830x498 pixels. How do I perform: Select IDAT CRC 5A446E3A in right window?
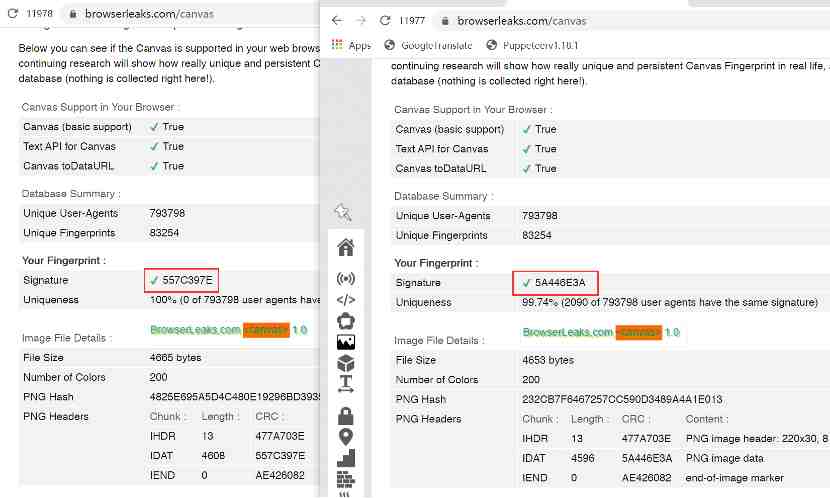[x=647, y=458]
